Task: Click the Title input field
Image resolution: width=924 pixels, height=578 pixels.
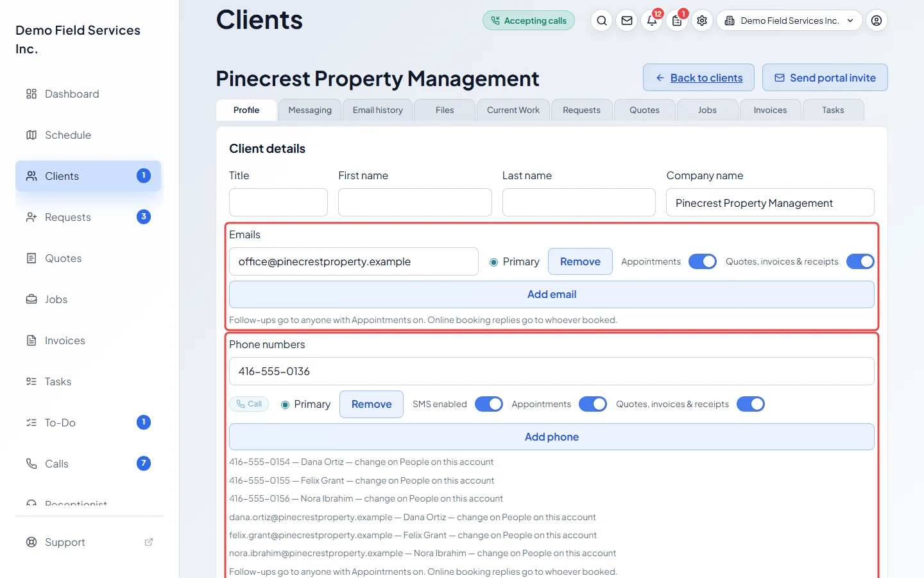Action: [278, 202]
